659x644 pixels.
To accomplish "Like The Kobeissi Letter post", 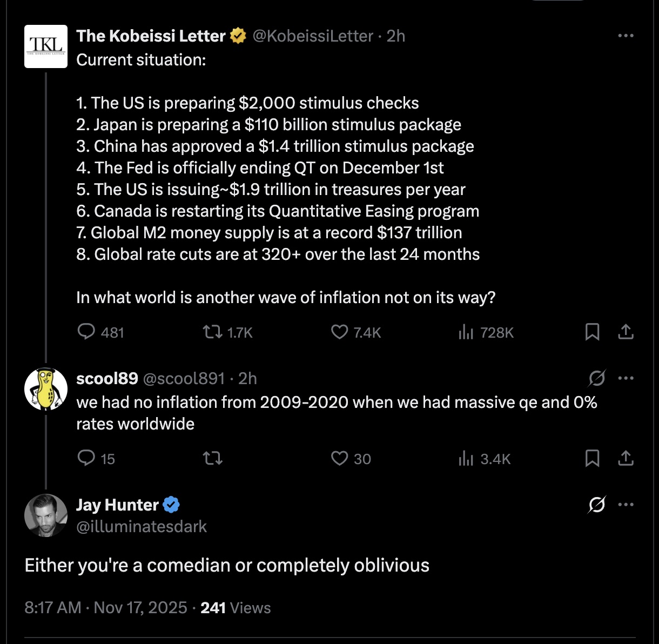I will click(x=339, y=332).
